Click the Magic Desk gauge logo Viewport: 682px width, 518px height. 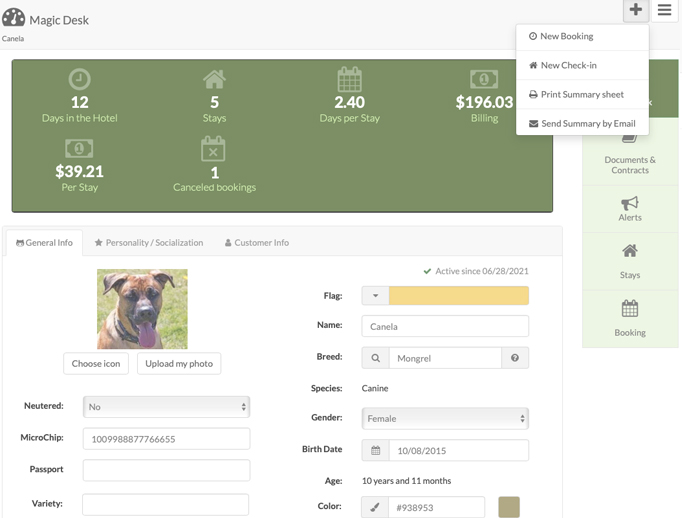pos(13,18)
